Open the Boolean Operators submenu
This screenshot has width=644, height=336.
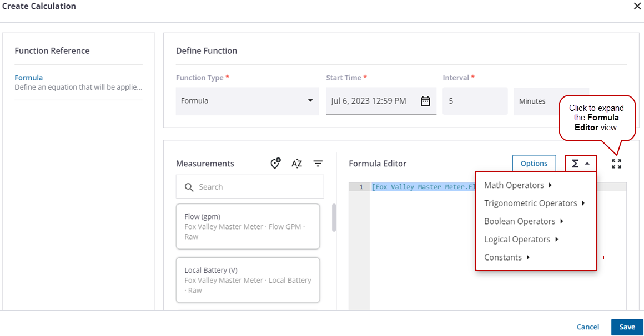click(523, 221)
